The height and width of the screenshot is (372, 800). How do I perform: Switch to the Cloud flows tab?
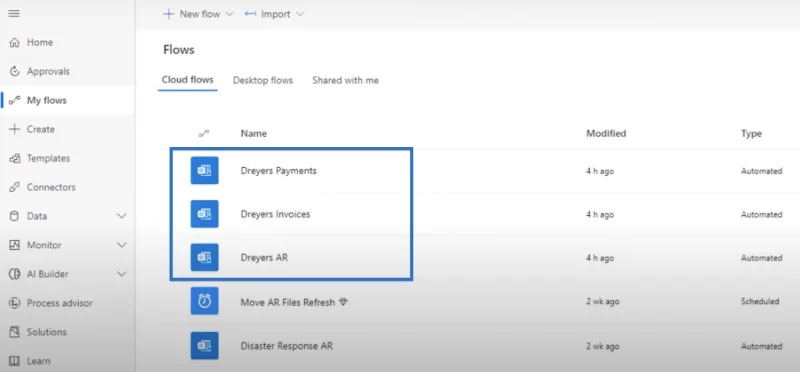click(x=188, y=80)
